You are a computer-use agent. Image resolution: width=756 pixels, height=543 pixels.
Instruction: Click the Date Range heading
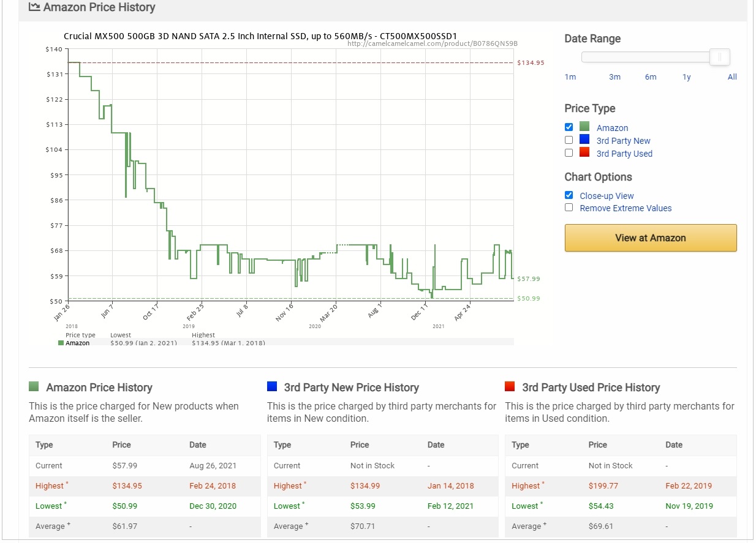click(592, 39)
